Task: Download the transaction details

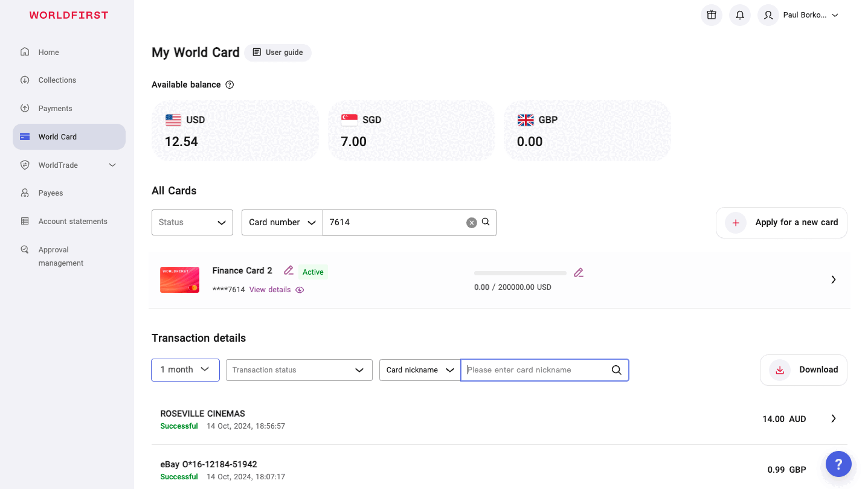Action: click(x=803, y=370)
